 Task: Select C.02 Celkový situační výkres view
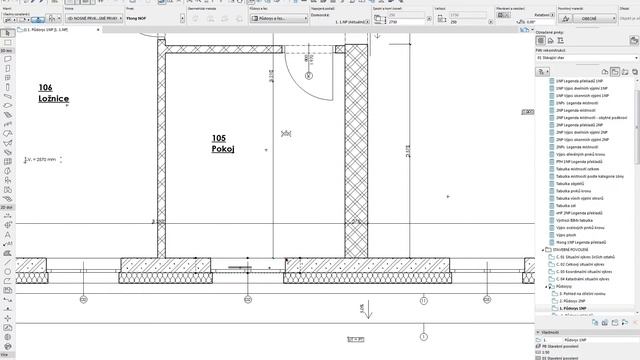point(580,264)
